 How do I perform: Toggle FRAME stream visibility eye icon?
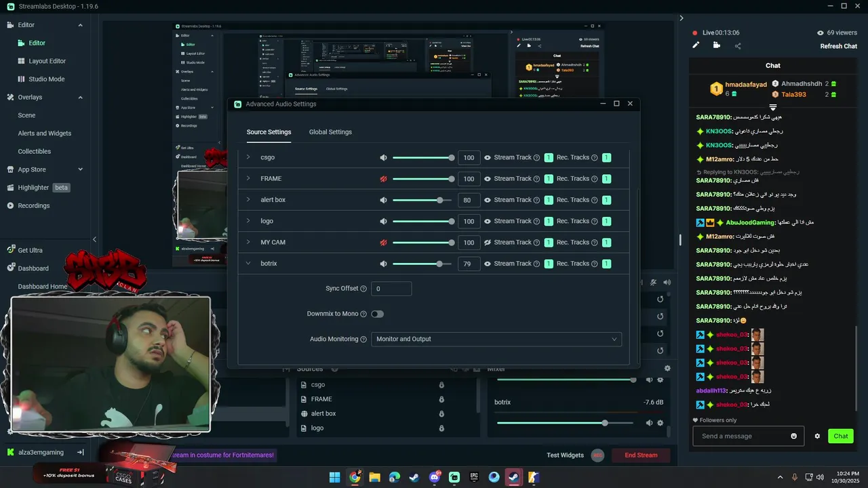pos(487,179)
